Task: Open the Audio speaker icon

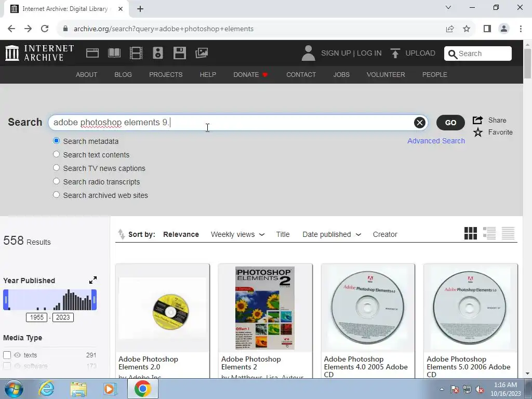Action: tap(158, 53)
